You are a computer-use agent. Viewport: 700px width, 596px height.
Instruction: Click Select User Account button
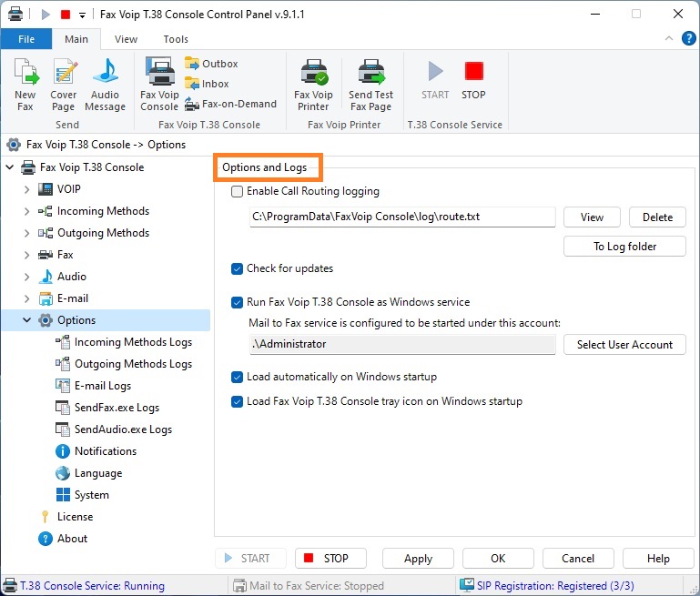pos(624,345)
